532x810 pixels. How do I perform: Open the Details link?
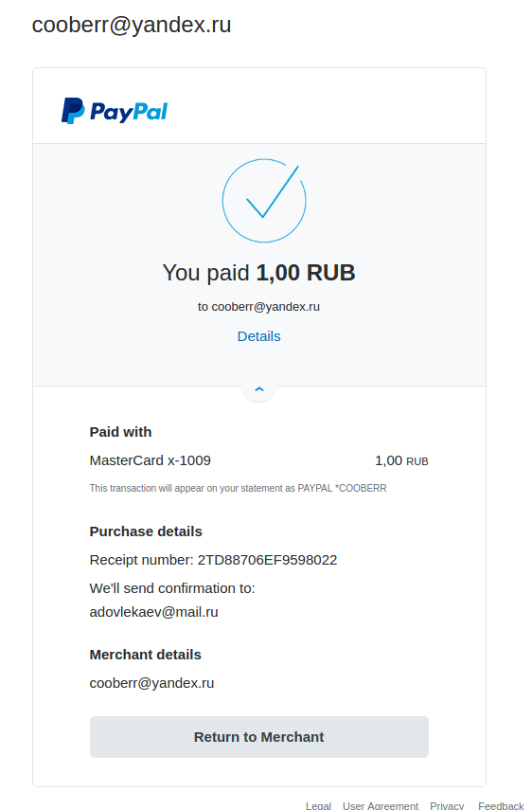point(259,336)
